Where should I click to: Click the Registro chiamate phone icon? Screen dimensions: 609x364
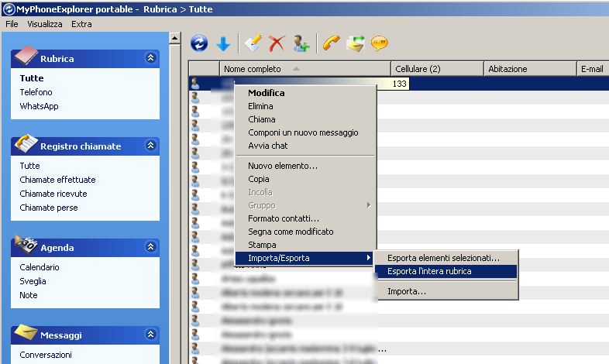point(26,143)
